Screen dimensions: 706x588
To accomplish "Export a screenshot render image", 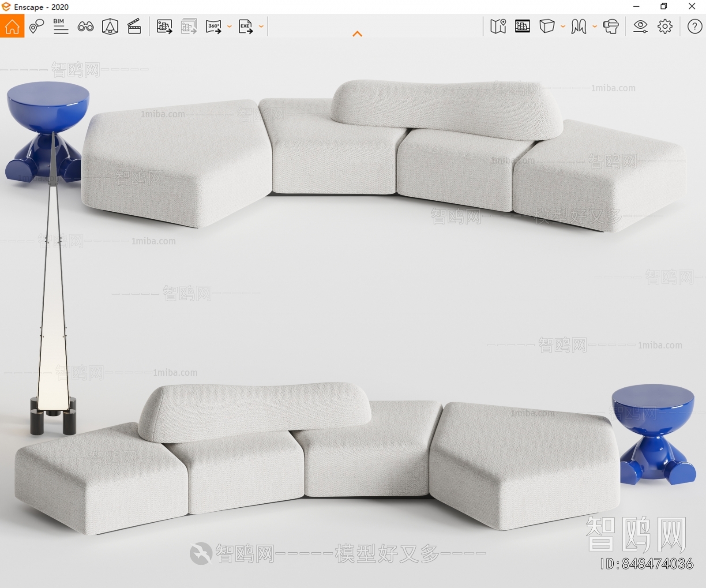I will coord(165,26).
